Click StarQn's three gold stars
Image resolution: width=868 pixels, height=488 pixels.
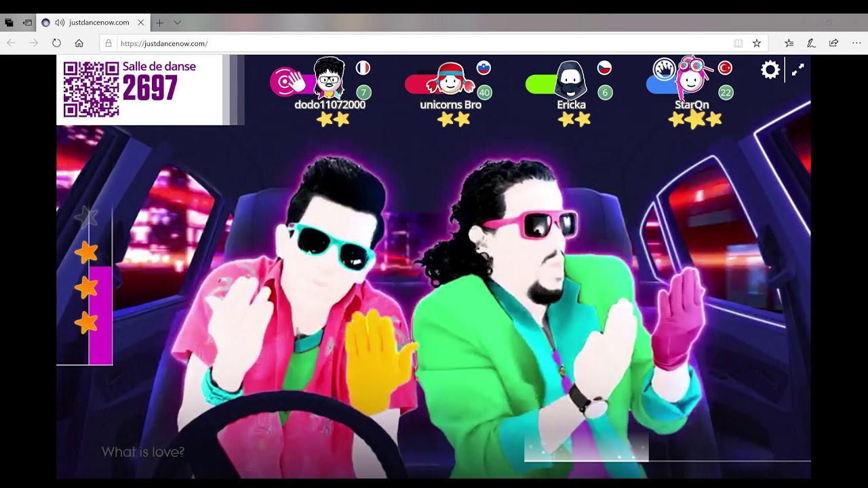pos(694,120)
